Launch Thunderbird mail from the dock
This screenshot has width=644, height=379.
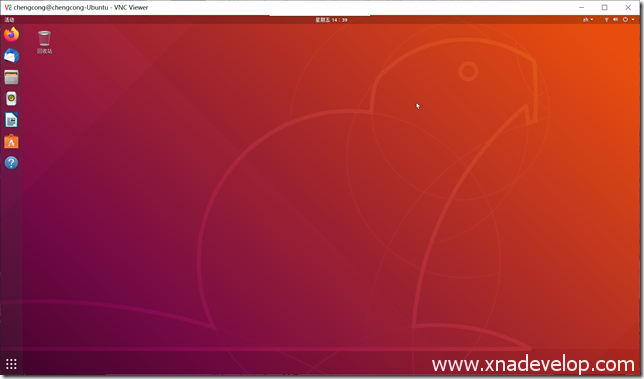pyautogui.click(x=12, y=55)
